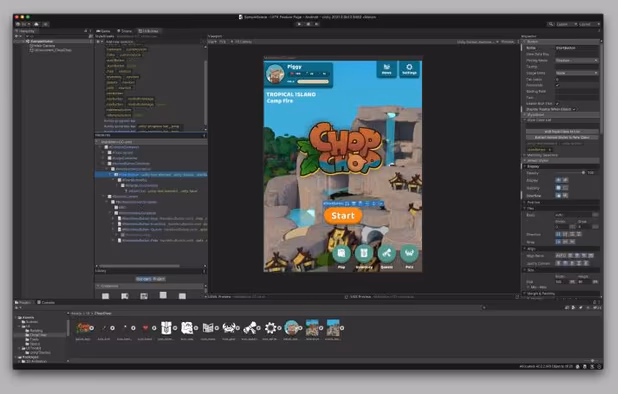This screenshot has width=618, height=394.
Task: Click the first Overflow toggle icon
Action: pos(558,195)
